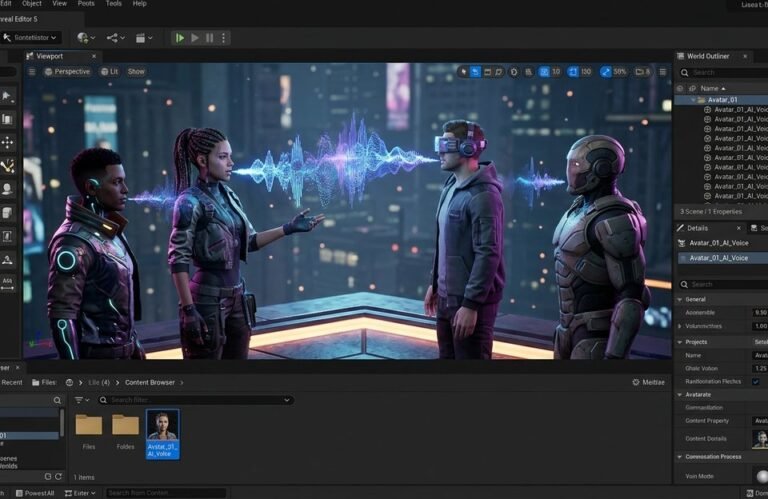The image size is (768, 499).
Task: Click the triangle landscape tool in left sidebar
Action: [7, 260]
